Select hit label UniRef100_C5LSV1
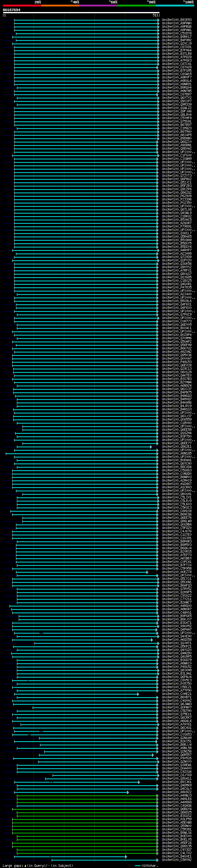 (176, 498)
